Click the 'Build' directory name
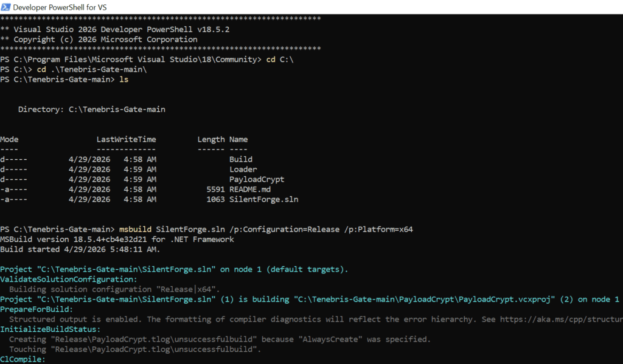 (241, 159)
